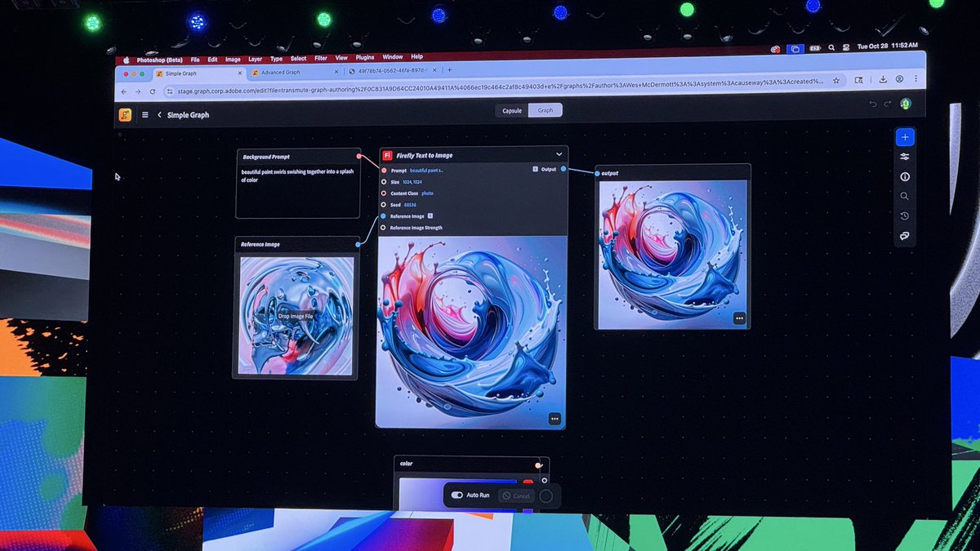Click the disabled Cancel button
The width and height of the screenshot is (980, 551).
click(516, 495)
